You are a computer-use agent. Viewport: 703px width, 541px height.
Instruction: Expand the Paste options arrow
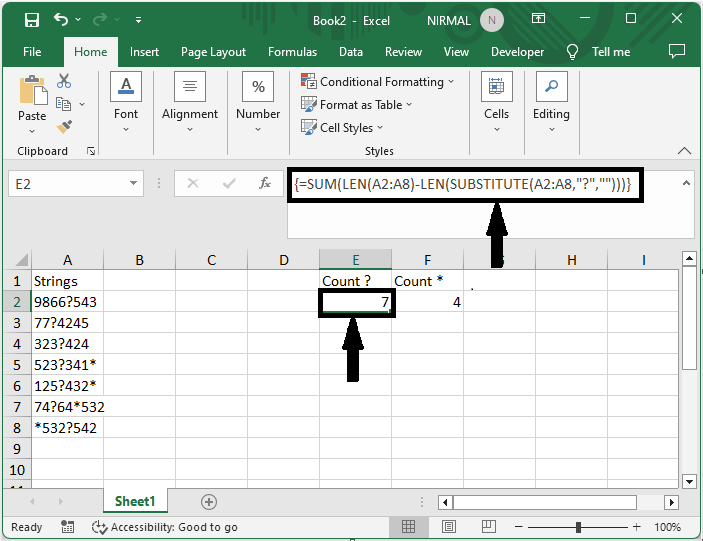click(x=32, y=131)
